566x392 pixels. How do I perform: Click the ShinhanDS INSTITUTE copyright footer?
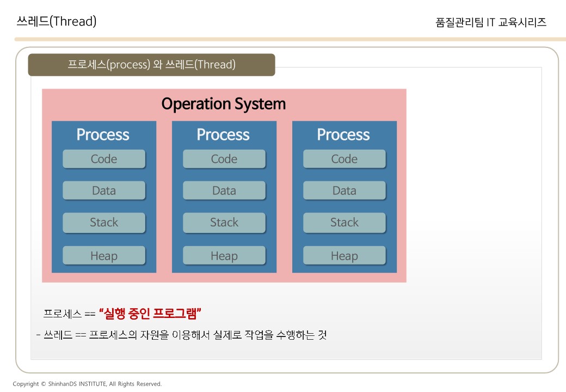click(x=88, y=384)
